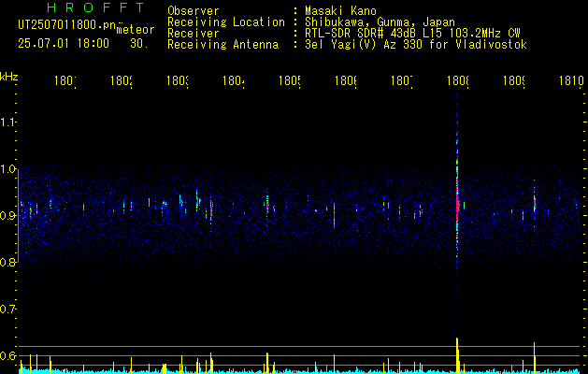Click the 'Receiving Location' label
Viewport: 588px width, 374px height.
coord(226,22)
